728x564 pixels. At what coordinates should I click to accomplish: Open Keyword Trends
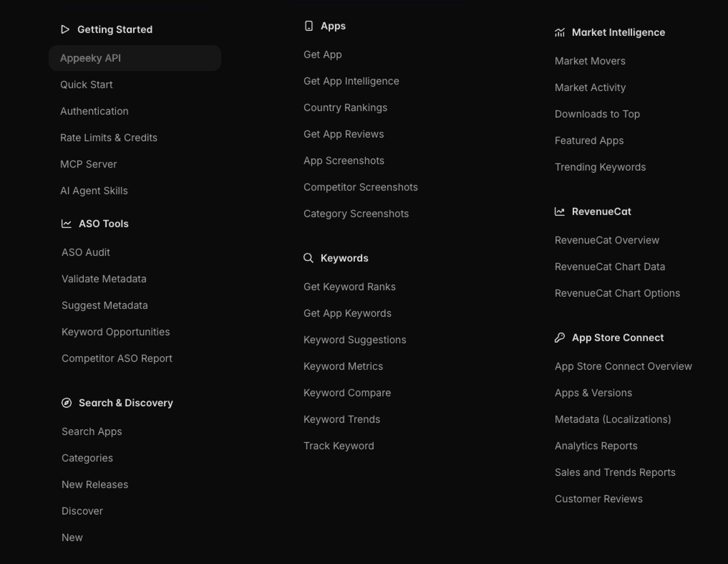(342, 420)
